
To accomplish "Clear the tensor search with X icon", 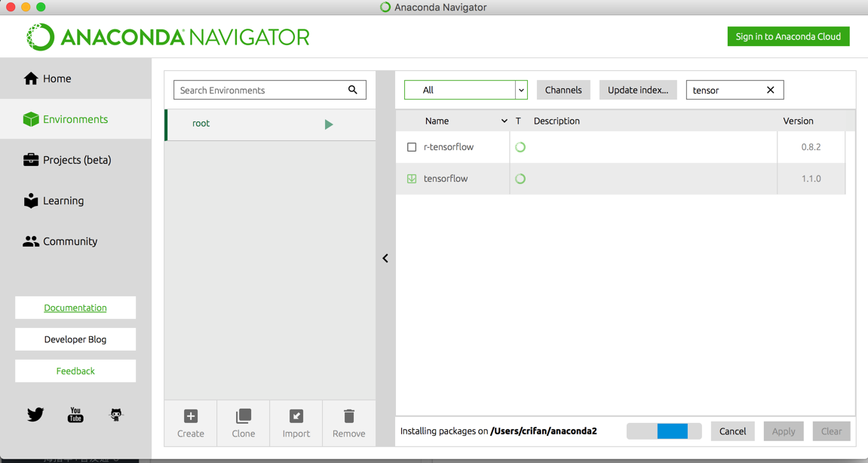I will click(x=770, y=90).
